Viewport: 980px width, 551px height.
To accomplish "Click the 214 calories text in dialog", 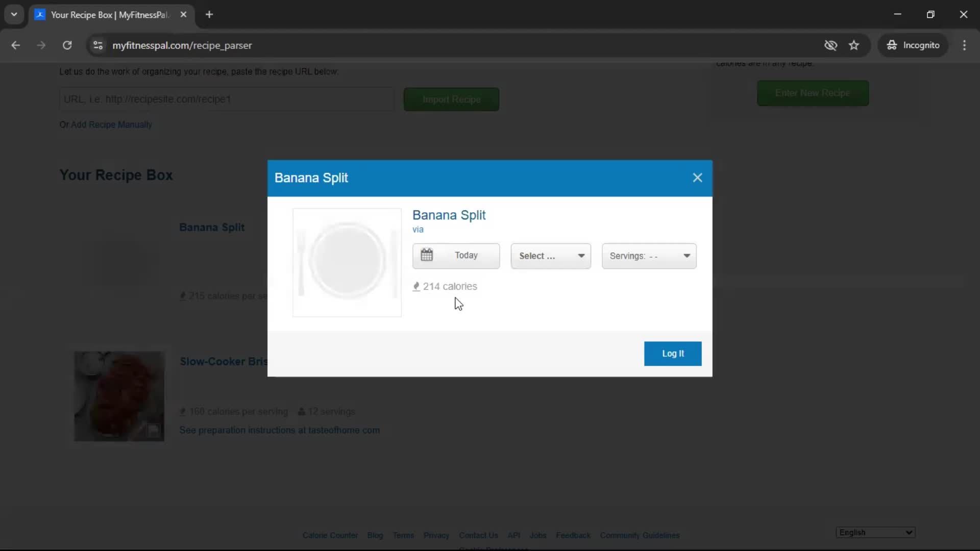I will pyautogui.click(x=450, y=287).
